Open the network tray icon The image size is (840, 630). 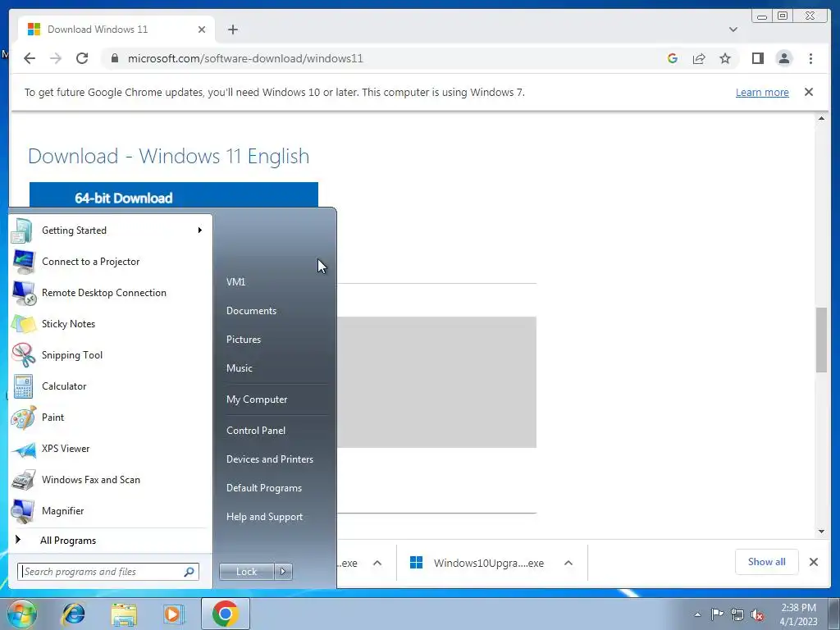[x=737, y=614]
